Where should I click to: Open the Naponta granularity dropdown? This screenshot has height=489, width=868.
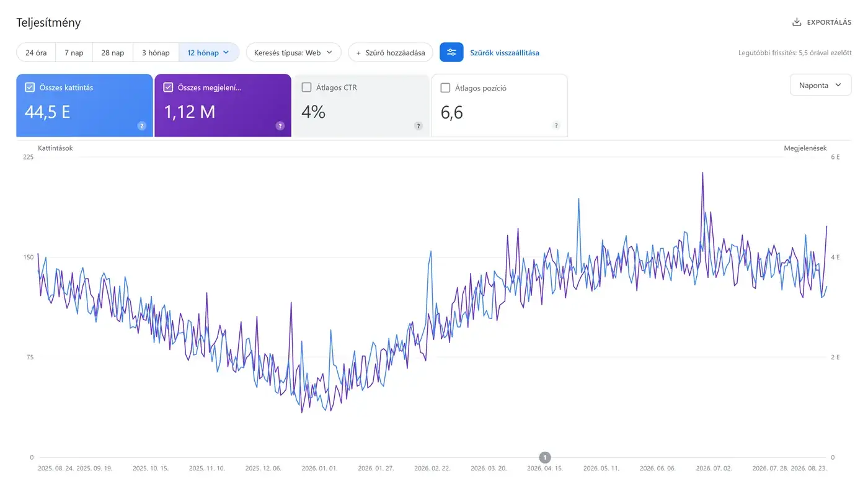pyautogui.click(x=820, y=85)
